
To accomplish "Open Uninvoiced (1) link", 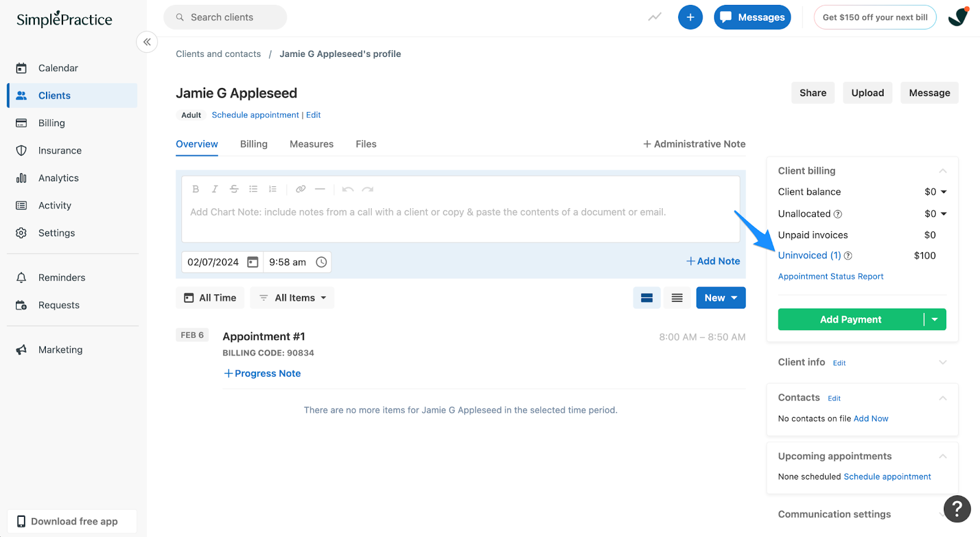I will tap(809, 255).
